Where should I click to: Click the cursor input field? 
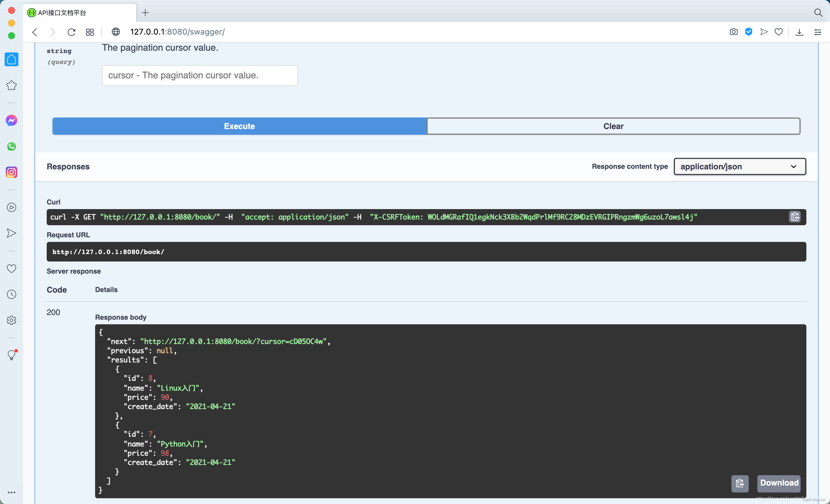coord(199,75)
